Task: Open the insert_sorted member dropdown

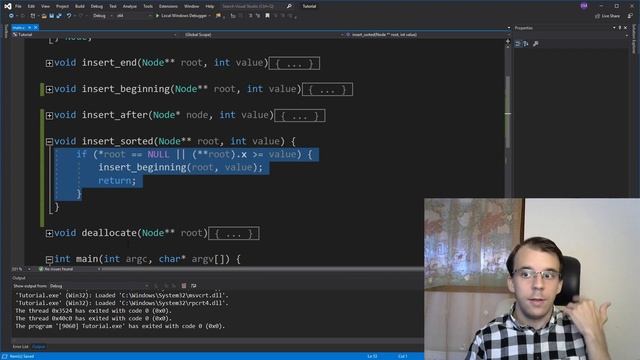Action: pyautogui.click(x=427, y=35)
